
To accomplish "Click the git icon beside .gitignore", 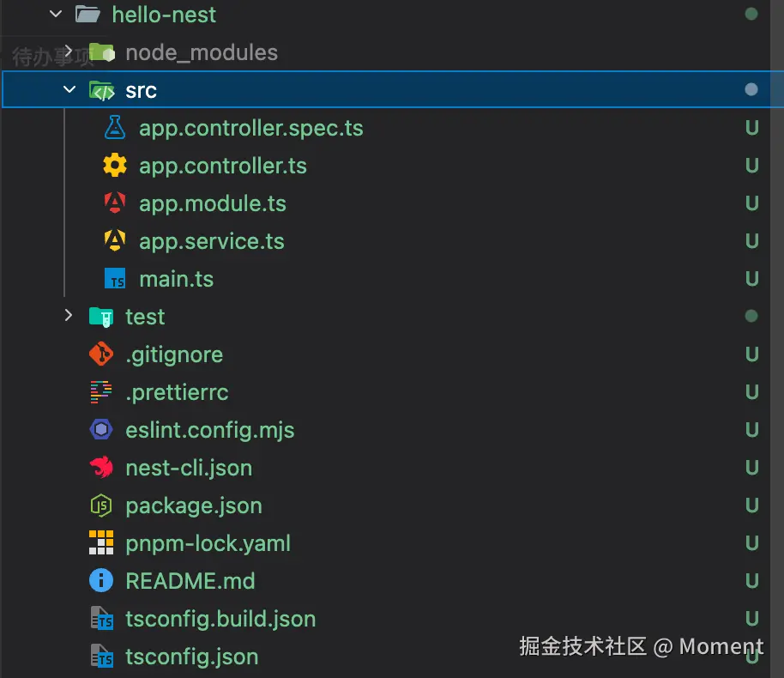I will (101, 354).
